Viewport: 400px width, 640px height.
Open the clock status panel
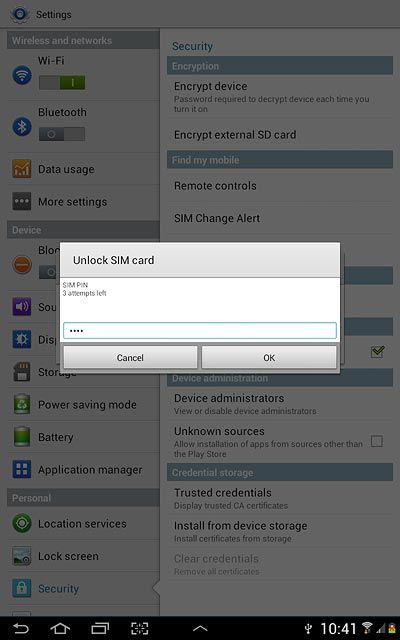tap(338, 629)
